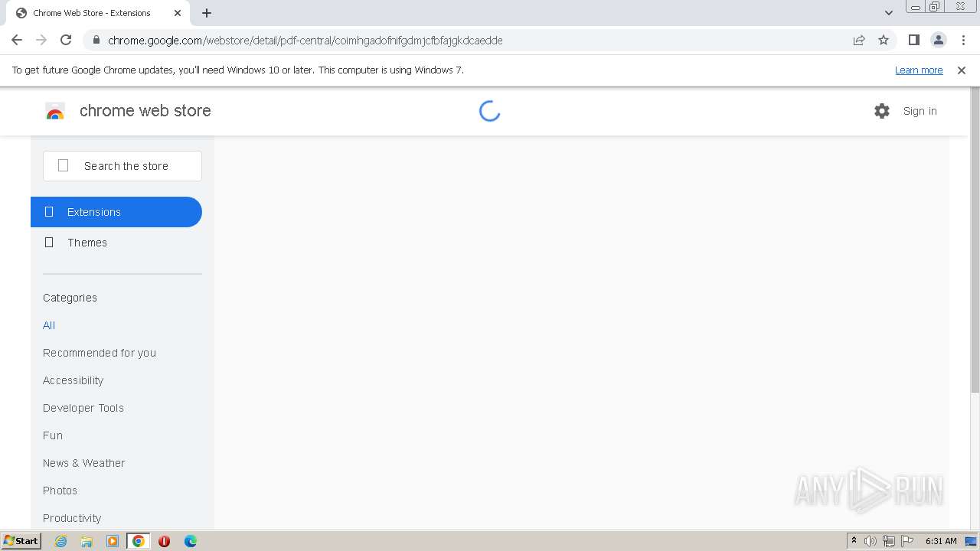Open network status tray icon

point(889,541)
